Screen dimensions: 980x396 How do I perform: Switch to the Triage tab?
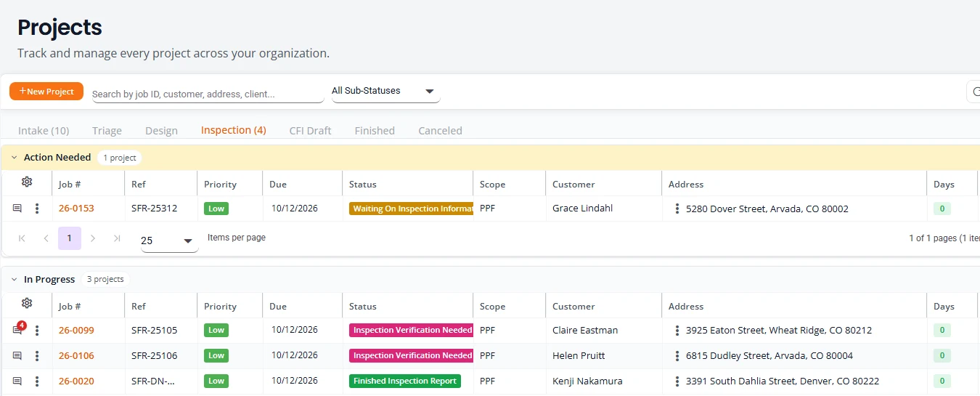click(107, 131)
